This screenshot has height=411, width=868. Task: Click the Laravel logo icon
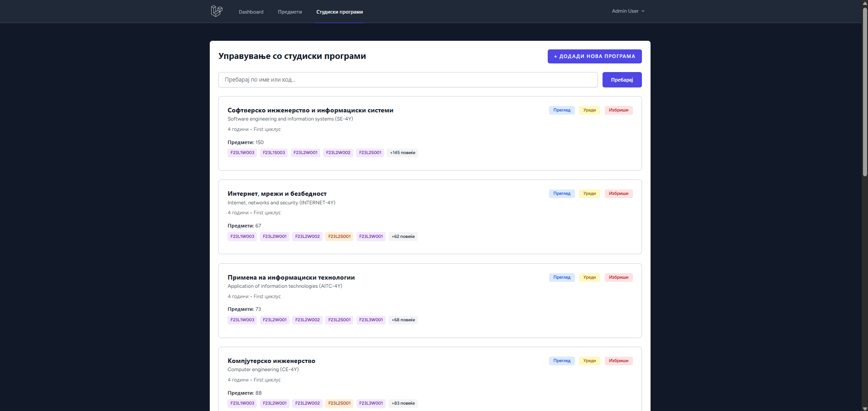coord(217,11)
